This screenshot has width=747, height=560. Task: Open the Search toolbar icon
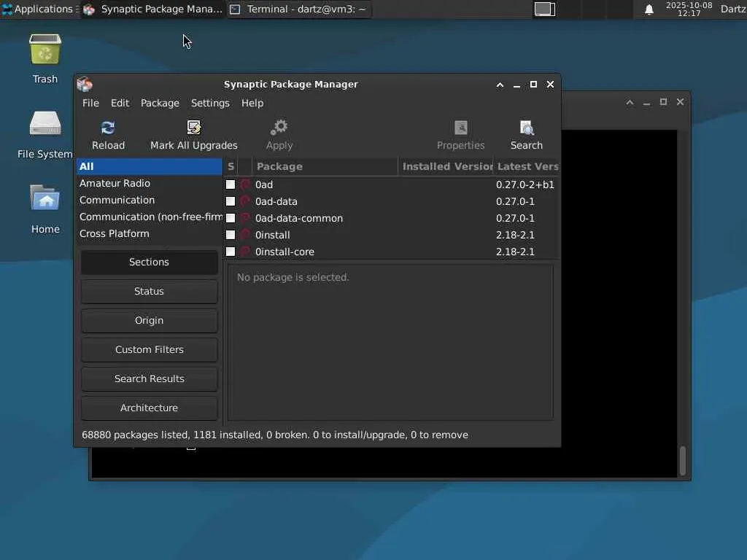(x=527, y=128)
